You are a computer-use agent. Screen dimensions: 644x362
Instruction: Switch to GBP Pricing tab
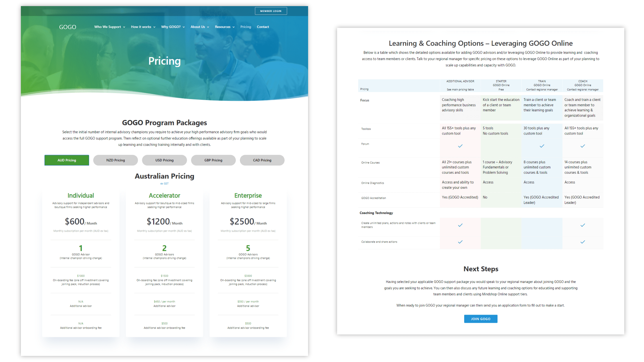[x=213, y=160]
